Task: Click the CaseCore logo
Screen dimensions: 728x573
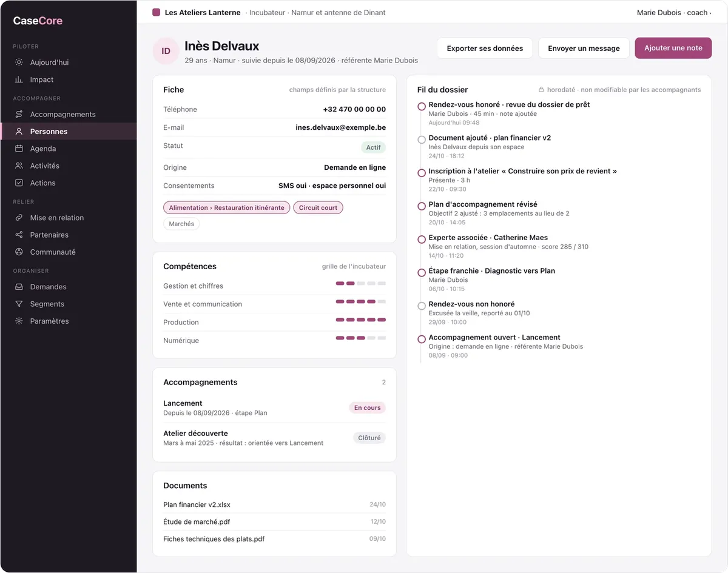Action: pos(38,21)
